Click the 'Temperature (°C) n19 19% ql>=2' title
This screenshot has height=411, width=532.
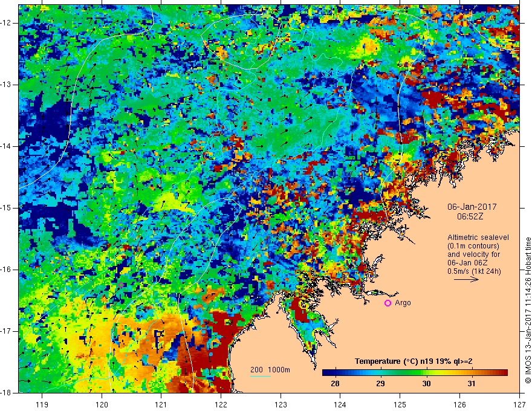click(x=414, y=361)
